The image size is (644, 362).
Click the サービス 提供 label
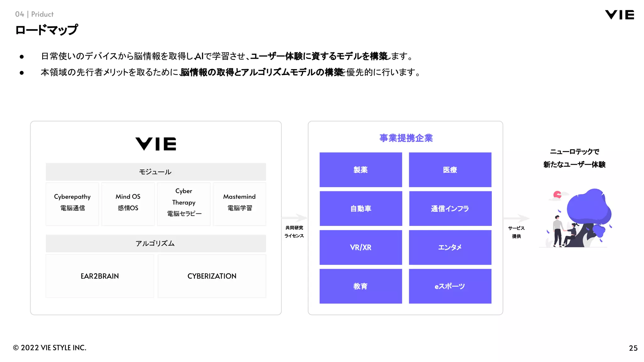pyautogui.click(x=516, y=232)
